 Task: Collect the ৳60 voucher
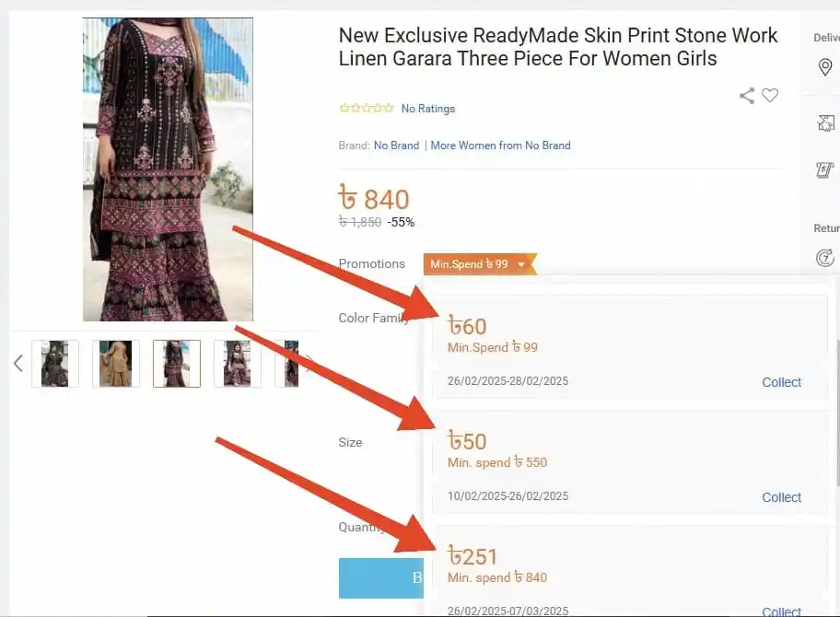click(782, 382)
